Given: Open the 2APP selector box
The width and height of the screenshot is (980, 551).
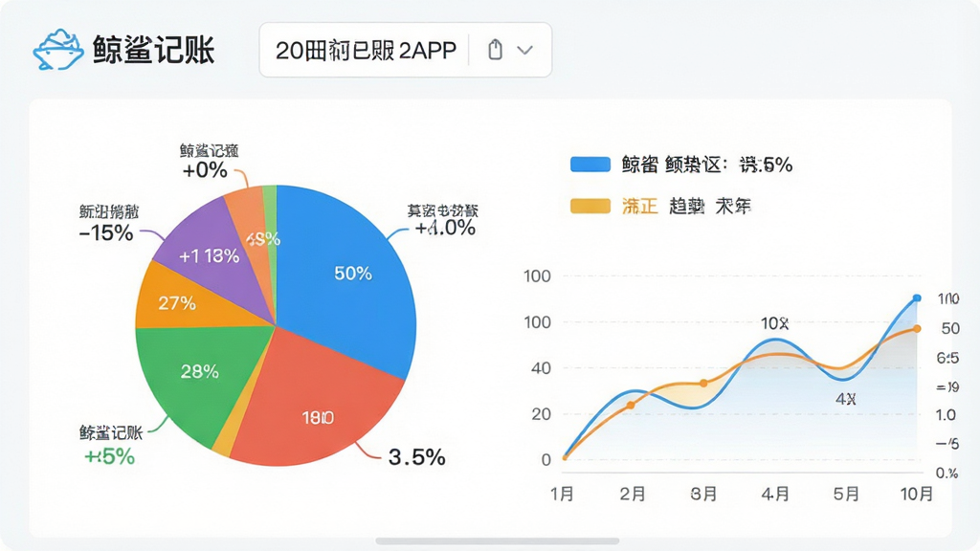Looking at the screenshot, I should coord(406,50).
